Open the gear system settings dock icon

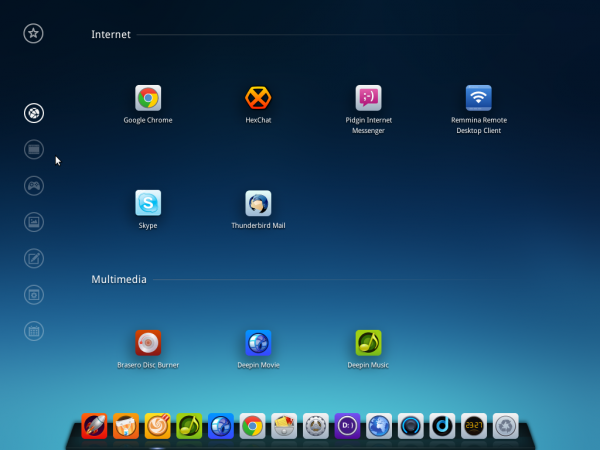[316, 426]
